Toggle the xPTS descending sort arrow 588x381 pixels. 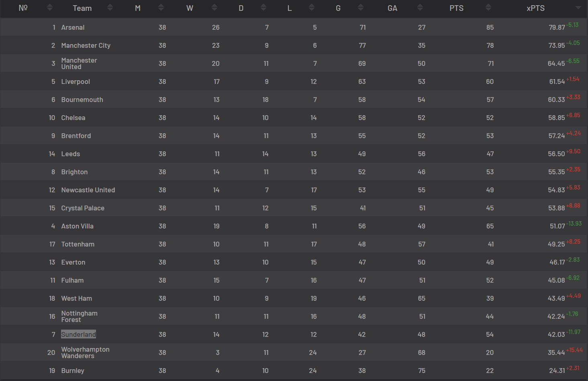click(578, 8)
